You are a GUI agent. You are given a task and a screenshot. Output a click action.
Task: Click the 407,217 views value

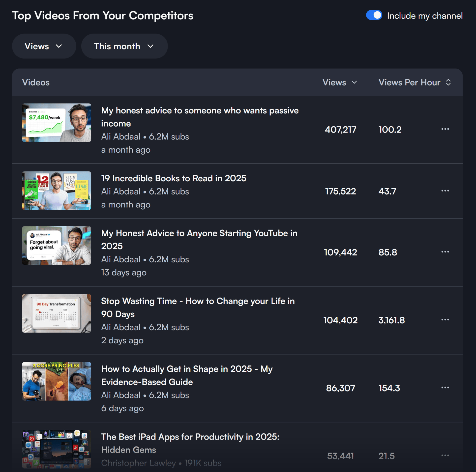click(x=340, y=130)
